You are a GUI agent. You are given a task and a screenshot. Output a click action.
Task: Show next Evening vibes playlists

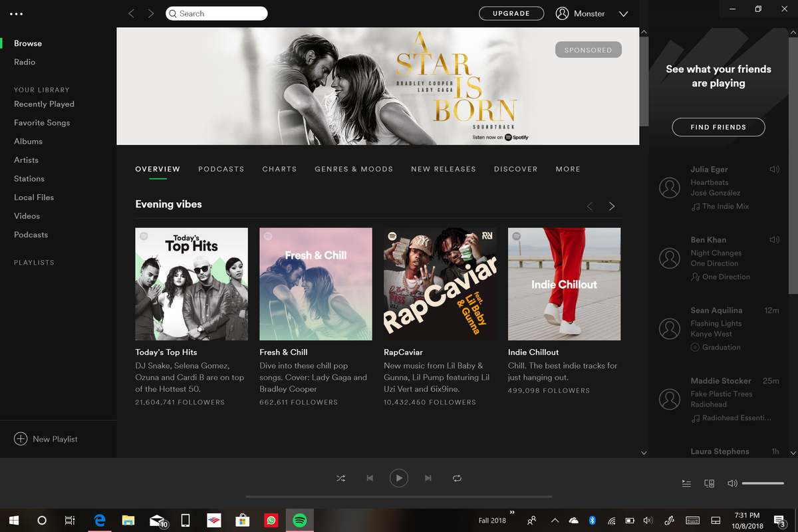pyautogui.click(x=612, y=206)
